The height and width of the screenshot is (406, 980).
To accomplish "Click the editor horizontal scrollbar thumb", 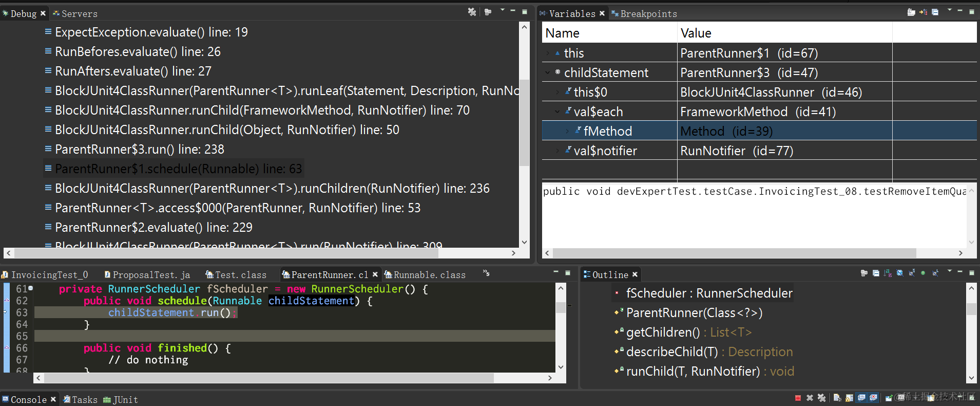I will tap(268, 378).
